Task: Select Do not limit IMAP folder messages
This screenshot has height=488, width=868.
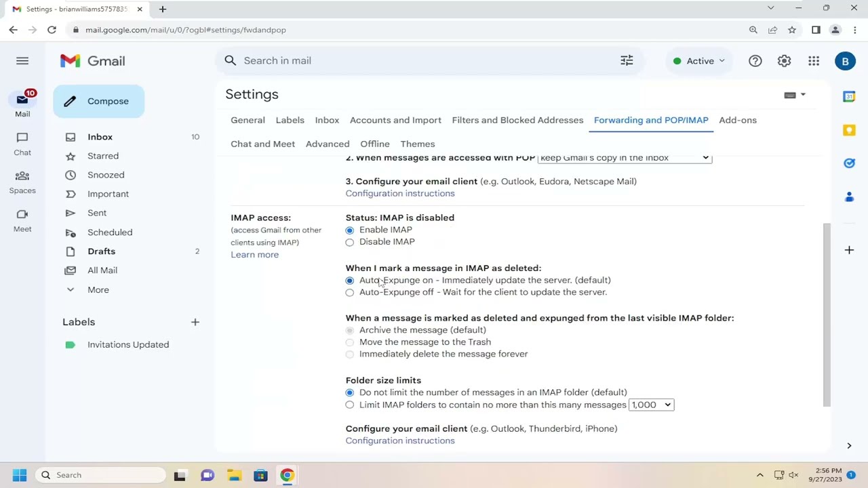Action: click(350, 392)
